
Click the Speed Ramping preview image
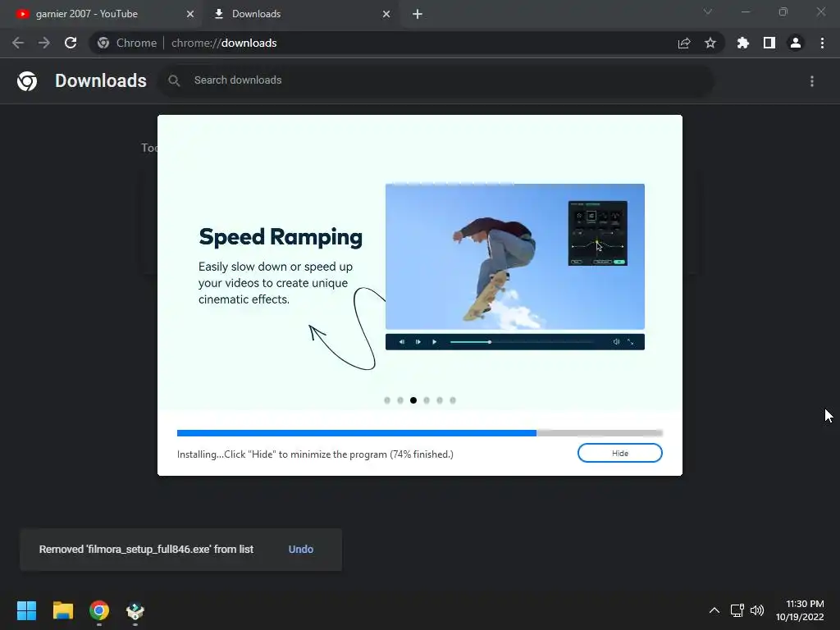coord(515,257)
